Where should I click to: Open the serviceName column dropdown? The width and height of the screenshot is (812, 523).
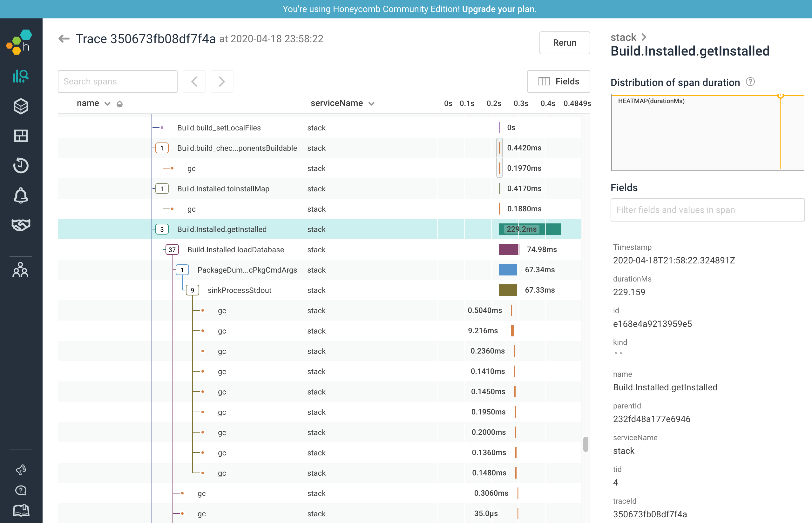[x=371, y=103]
